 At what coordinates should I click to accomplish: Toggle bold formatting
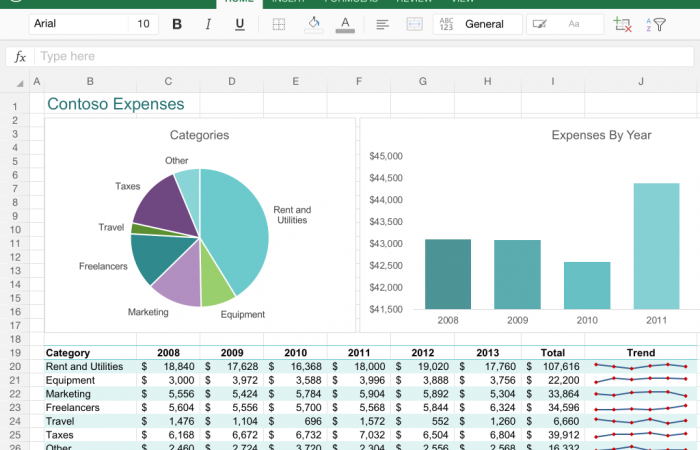pyautogui.click(x=177, y=24)
